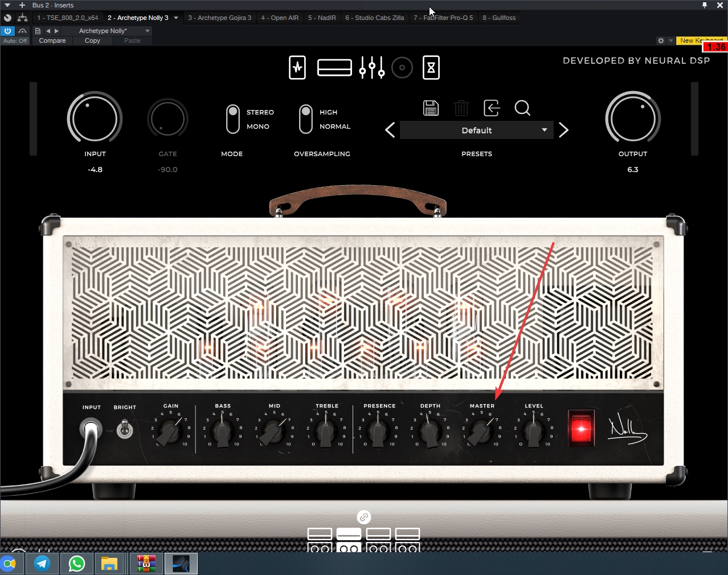Switch to the Gullfoss tab
Viewport: 728px width, 575px height.
click(499, 18)
